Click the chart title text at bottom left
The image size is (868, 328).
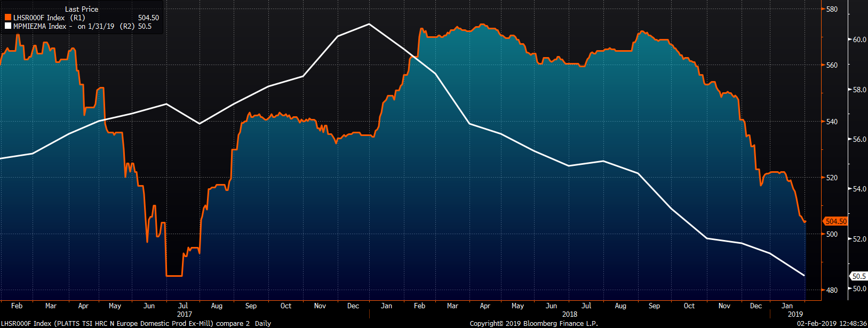136,323
